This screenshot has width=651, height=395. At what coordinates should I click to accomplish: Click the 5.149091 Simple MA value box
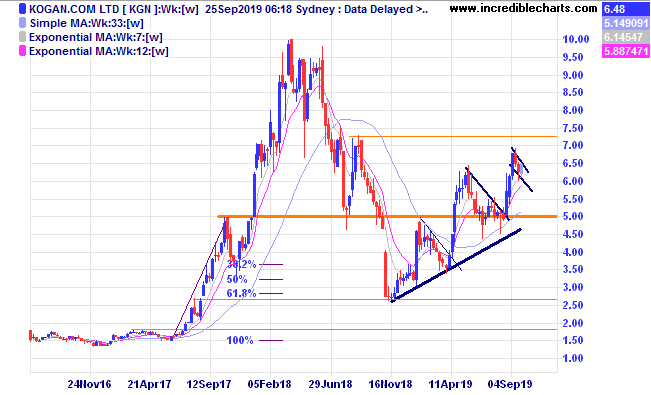[626, 23]
